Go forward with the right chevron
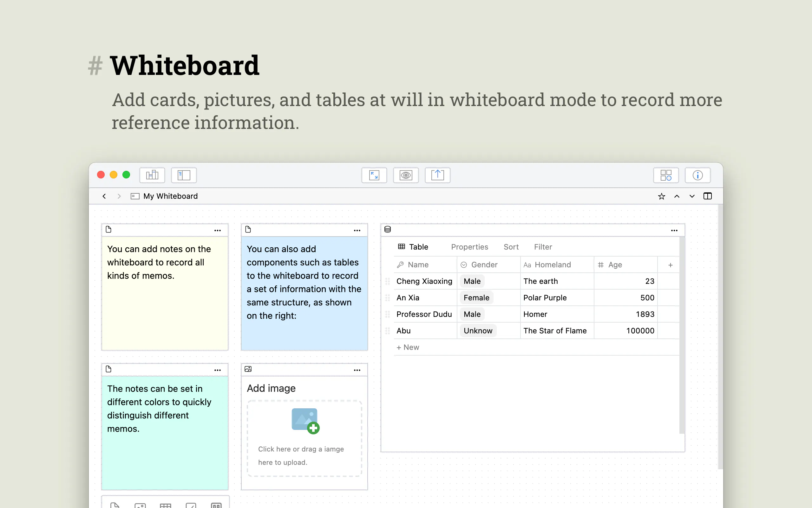 tap(119, 196)
